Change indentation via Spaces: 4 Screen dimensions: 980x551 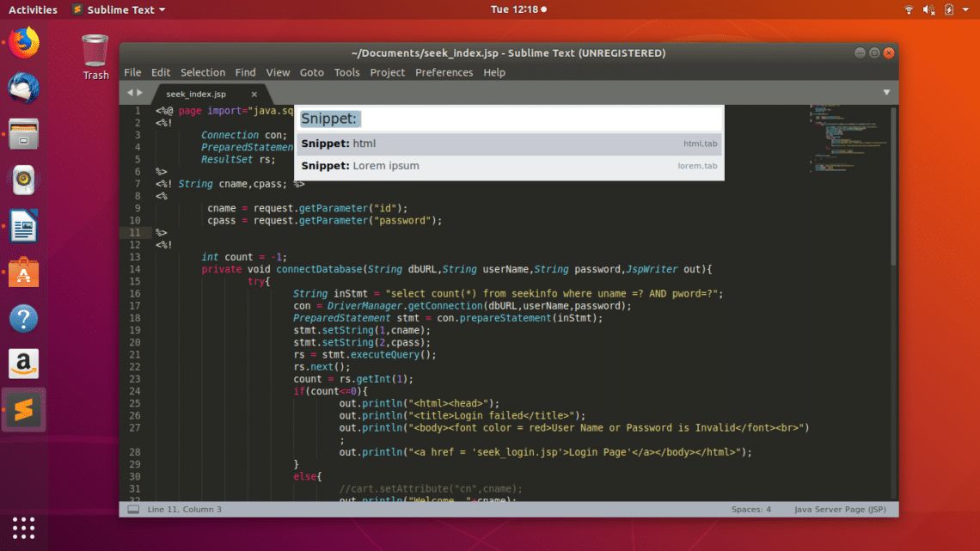pos(751,509)
